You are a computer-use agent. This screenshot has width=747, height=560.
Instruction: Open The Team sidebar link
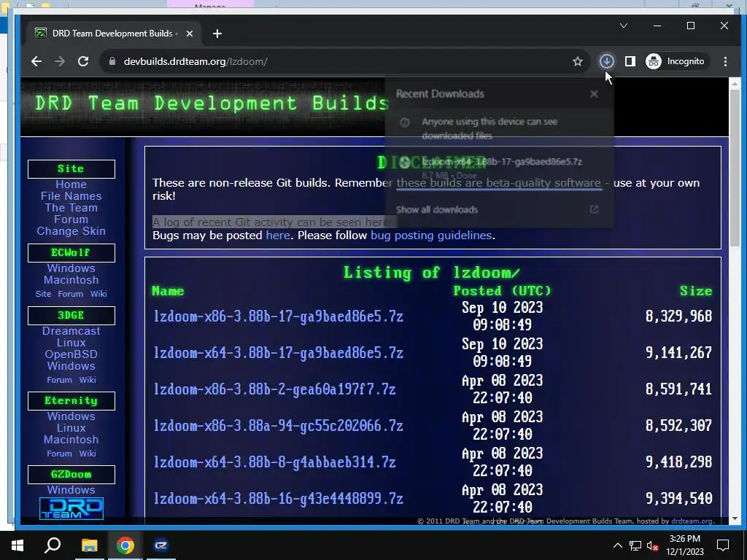tap(71, 208)
